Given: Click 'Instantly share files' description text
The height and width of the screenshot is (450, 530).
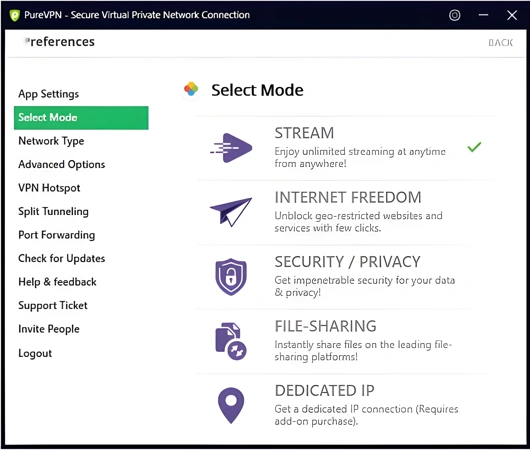Looking at the screenshot, I should (363, 351).
